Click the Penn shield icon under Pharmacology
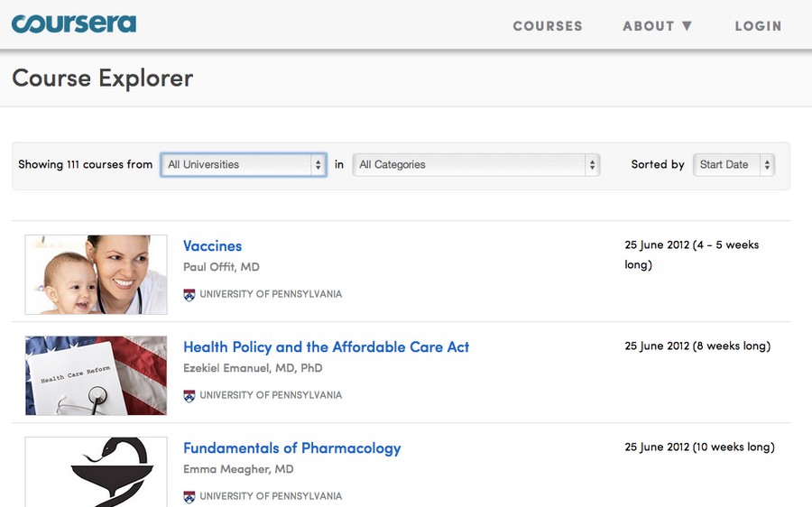Viewport: 812px width, 507px height. [189, 497]
